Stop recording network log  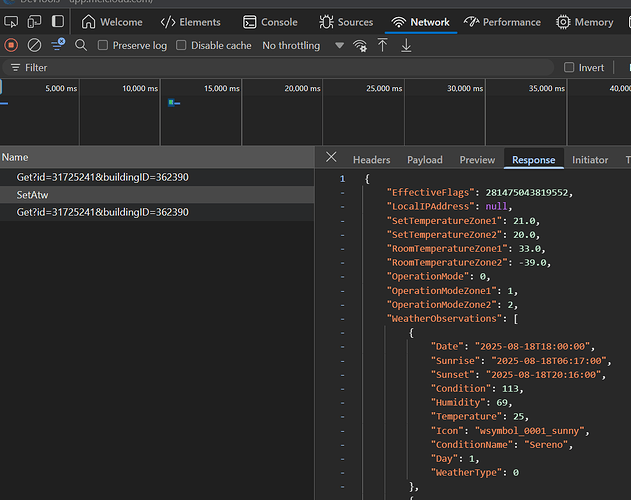11,45
